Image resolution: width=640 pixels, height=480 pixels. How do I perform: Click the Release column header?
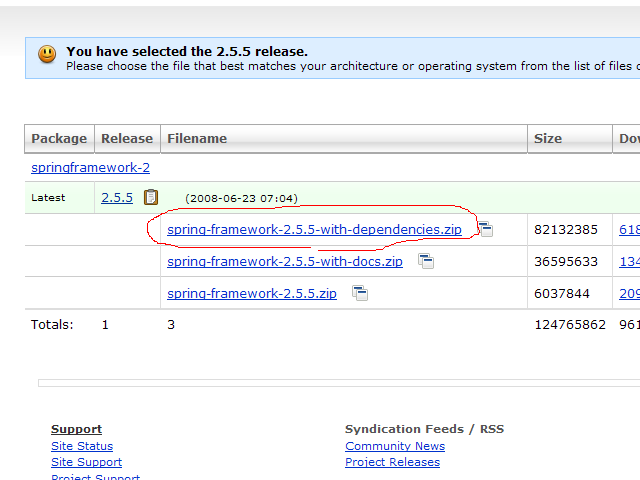127,139
